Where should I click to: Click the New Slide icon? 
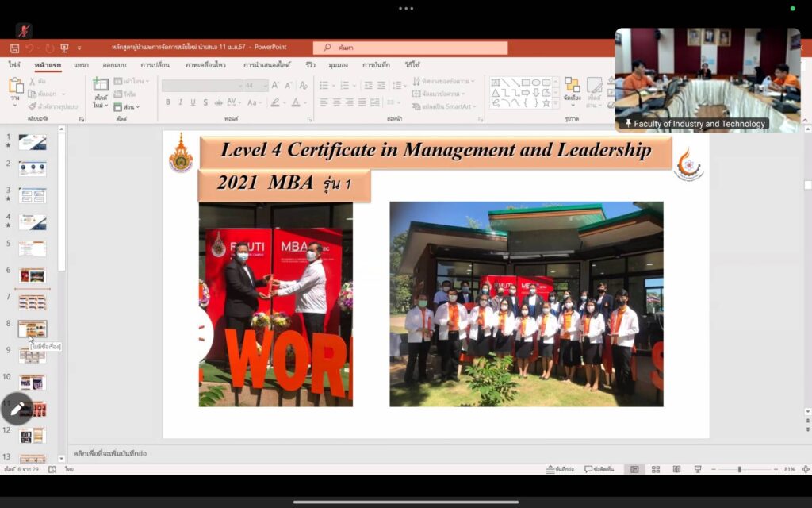[x=101, y=86]
